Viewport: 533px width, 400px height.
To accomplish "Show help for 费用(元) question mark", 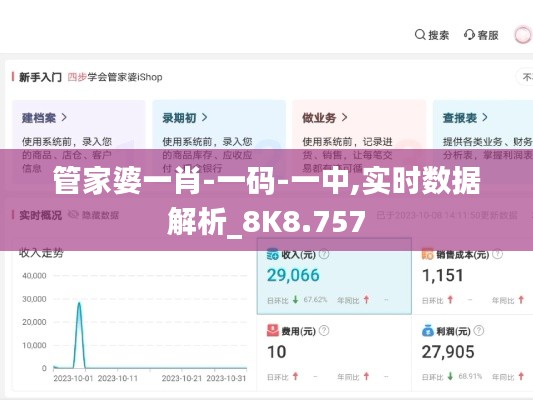I will [324, 331].
